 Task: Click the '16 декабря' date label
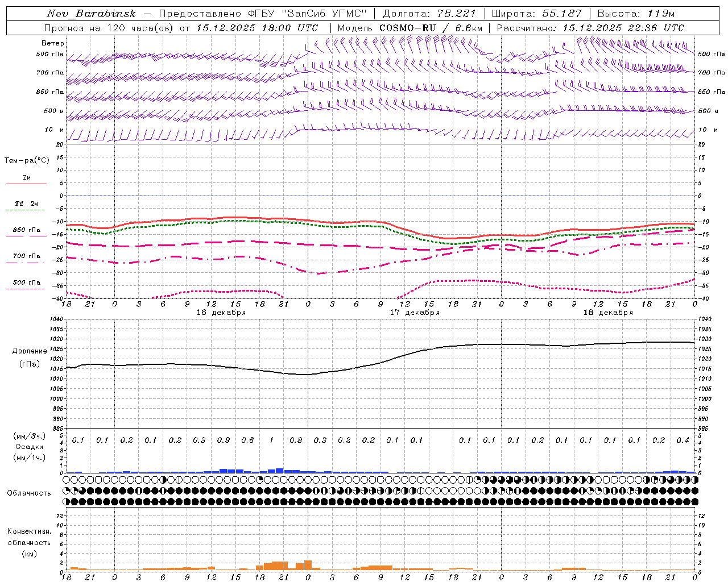coord(221,313)
